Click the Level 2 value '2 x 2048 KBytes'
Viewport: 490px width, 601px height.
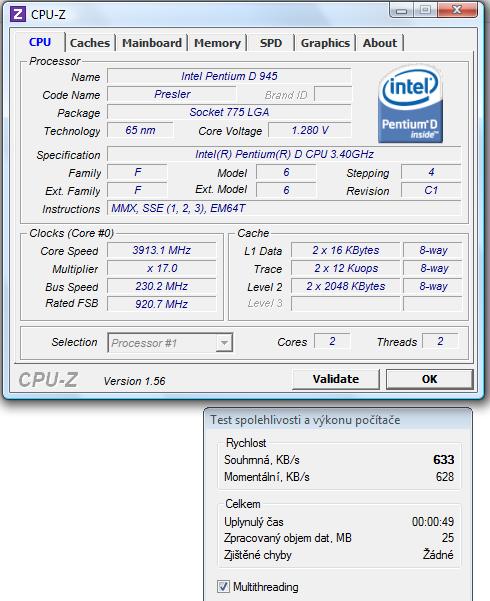[345, 286]
